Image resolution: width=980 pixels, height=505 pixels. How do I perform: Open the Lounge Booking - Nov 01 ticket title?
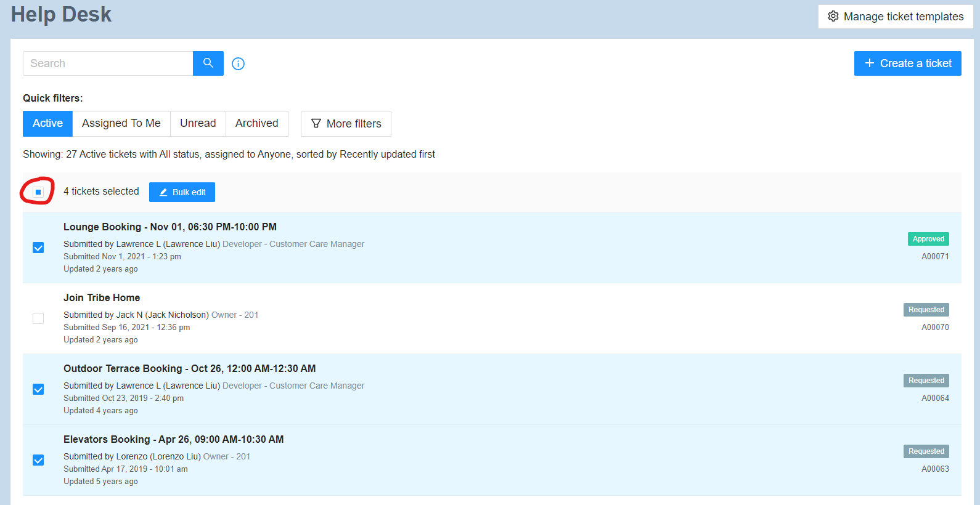click(170, 227)
